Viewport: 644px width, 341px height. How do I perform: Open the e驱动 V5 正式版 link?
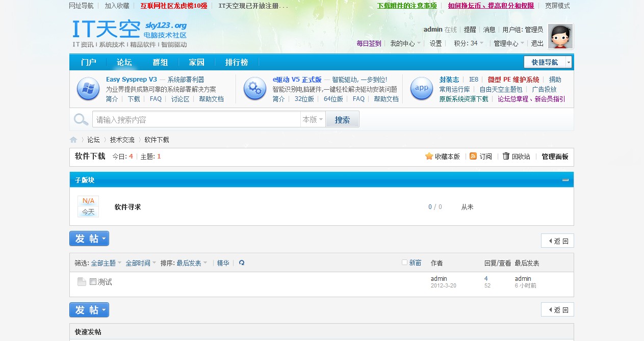pos(297,80)
